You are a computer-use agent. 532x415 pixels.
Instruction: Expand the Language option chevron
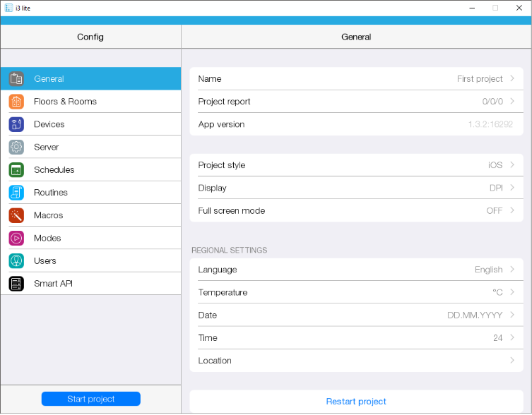pyautogui.click(x=512, y=270)
